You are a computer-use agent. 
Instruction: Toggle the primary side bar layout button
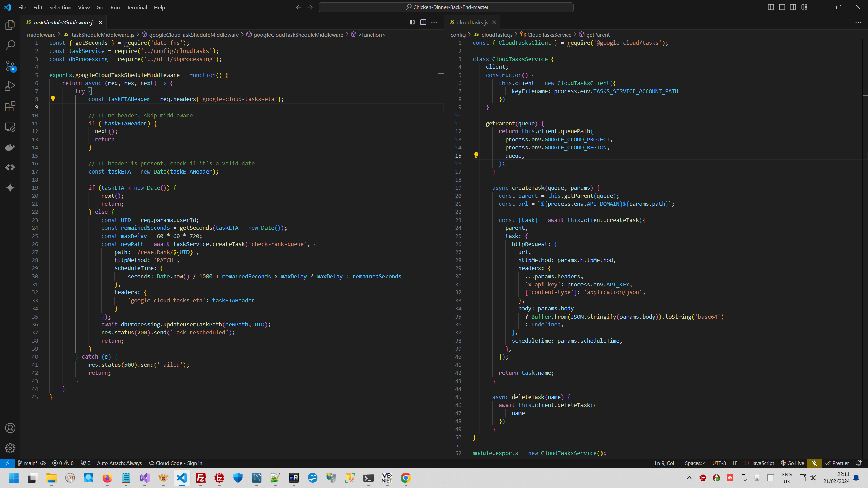pyautogui.click(x=771, y=7)
